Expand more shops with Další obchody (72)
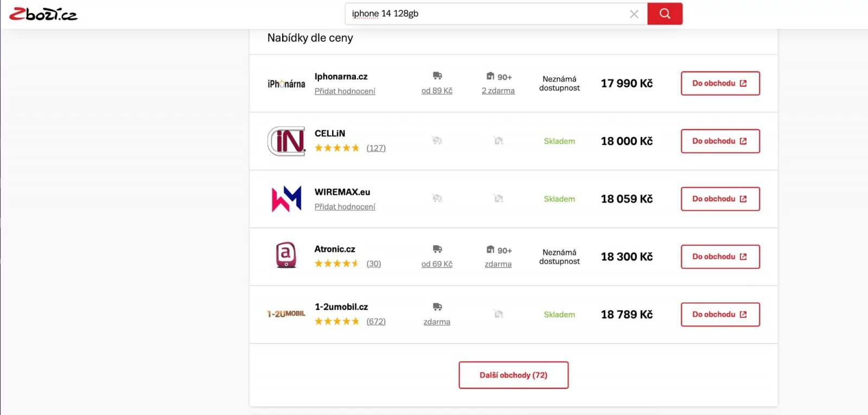The height and width of the screenshot is (415, 868). pos(513,375)
